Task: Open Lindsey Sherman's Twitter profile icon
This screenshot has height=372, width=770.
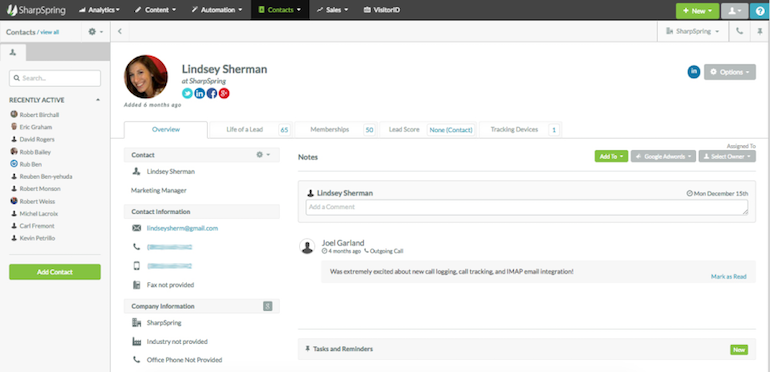Action: pyautogui.click(x=187, y=93)
